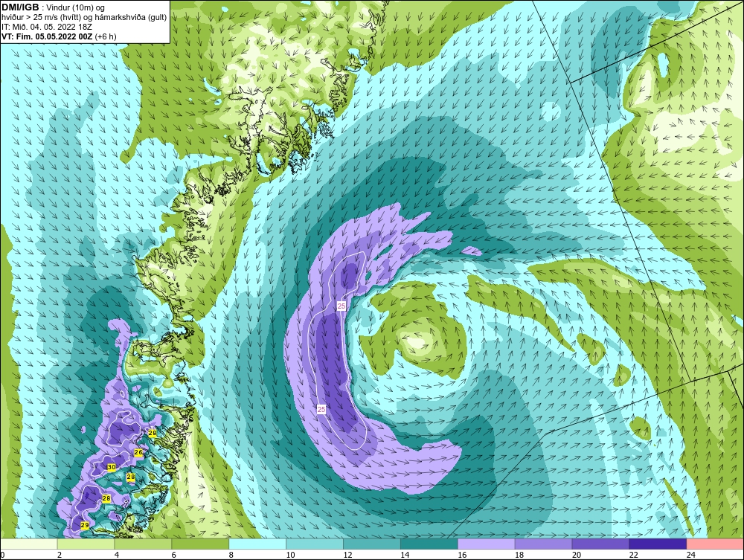
Task: Click the yellow '29' max gust label
Action: pyautogui.click(x=85, y=525)
